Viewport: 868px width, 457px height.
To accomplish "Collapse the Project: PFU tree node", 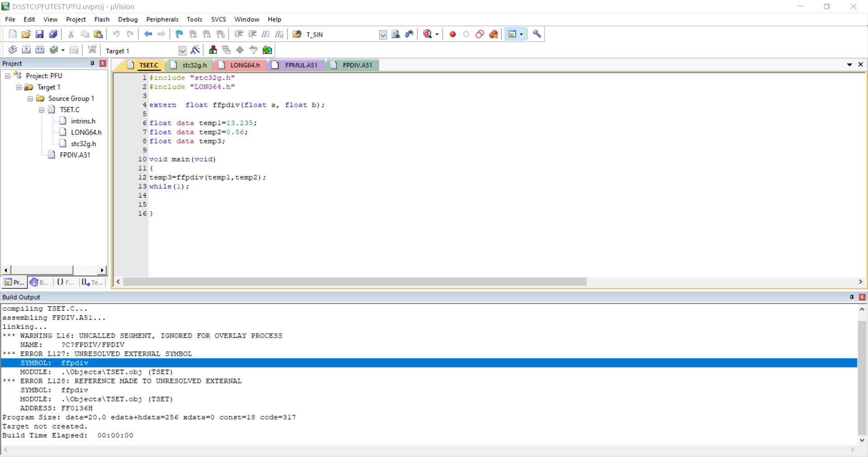I will pyautogui.click(x=8, y=76).
